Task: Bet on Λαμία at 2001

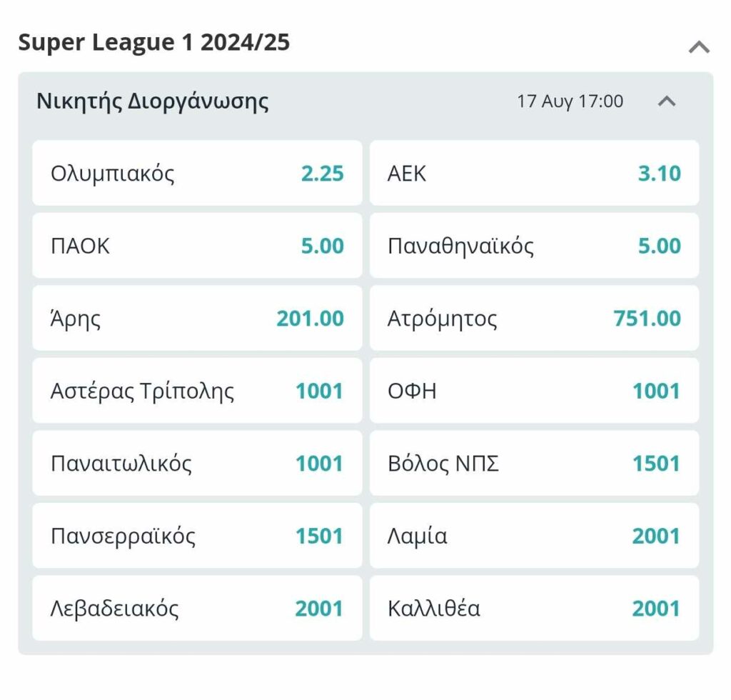Action: pos(534,536)
